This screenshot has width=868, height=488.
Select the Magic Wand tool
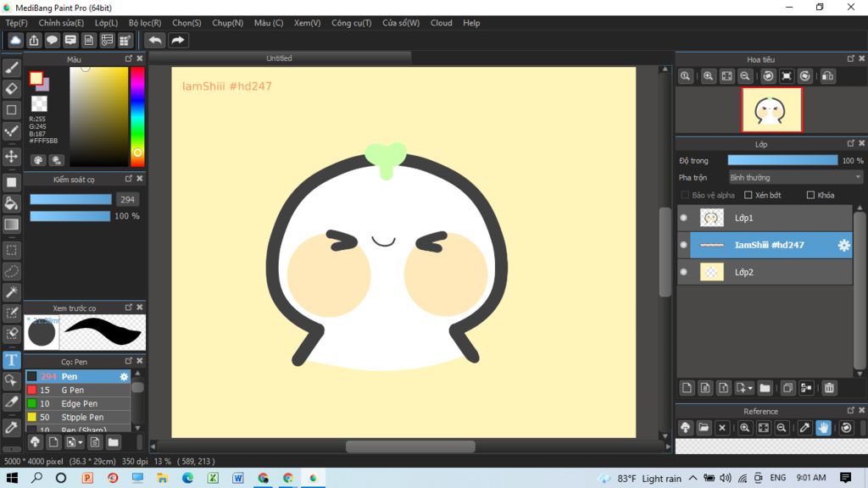tap(12, 292)
